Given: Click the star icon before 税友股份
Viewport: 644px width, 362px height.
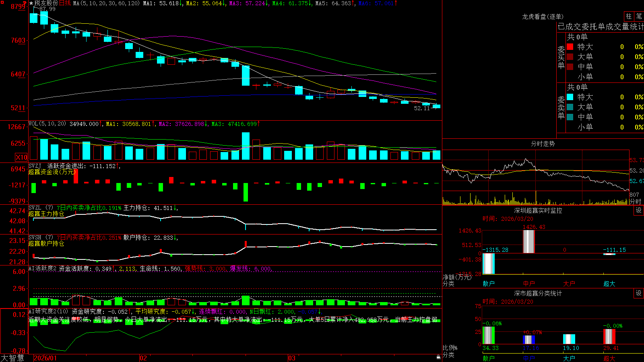Looking at the screenshot, I should (x=31, y=3).
